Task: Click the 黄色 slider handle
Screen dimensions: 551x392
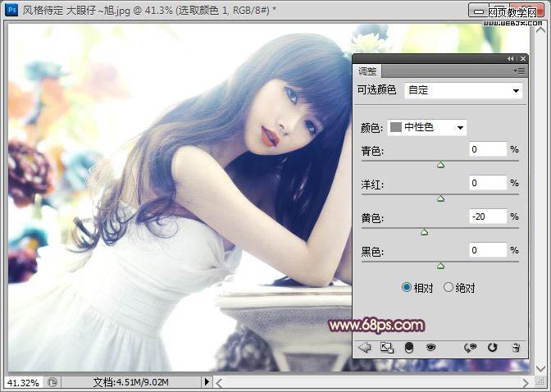Action: pos(424,232)
